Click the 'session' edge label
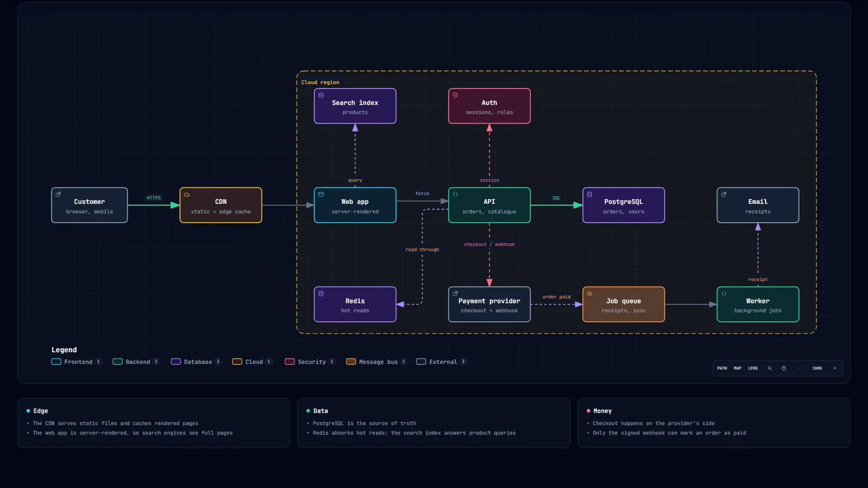Image resolution: width=868 pixels, height=488 pixels. [489, 180]
